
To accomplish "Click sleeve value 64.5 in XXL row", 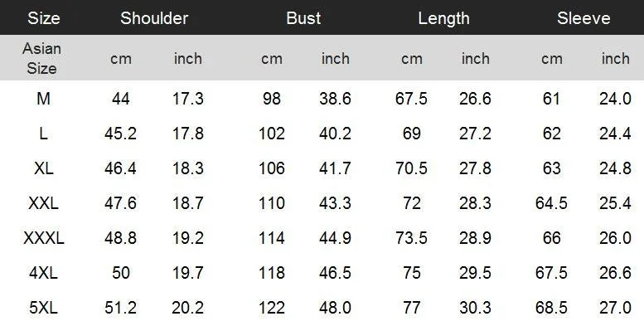I will [x=552, y=203].
